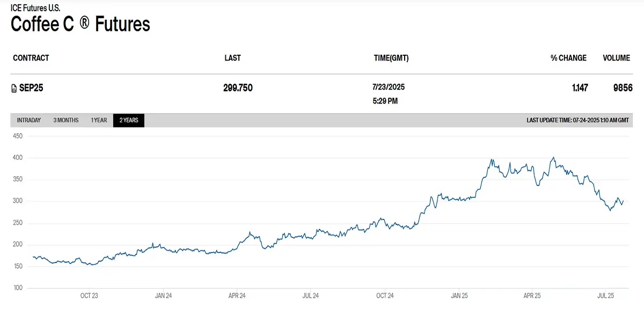Click the 400 y-axis price label
This screenshot has width=644, height=317.
(x=17, y=158)
